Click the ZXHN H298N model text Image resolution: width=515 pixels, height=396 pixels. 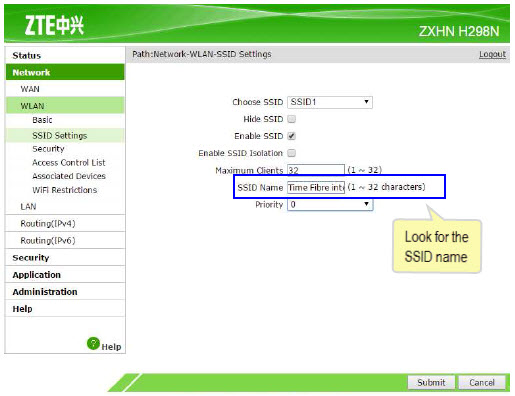459,31
